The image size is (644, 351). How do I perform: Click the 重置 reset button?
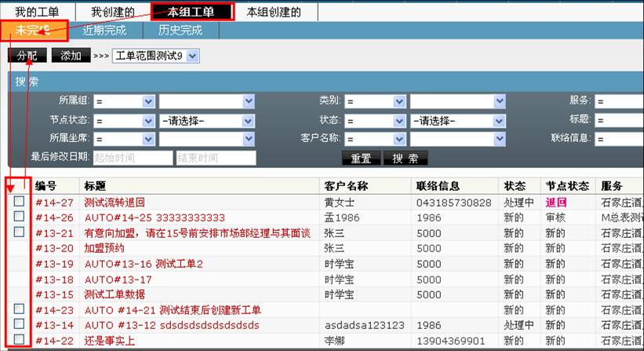pos(361,158)
